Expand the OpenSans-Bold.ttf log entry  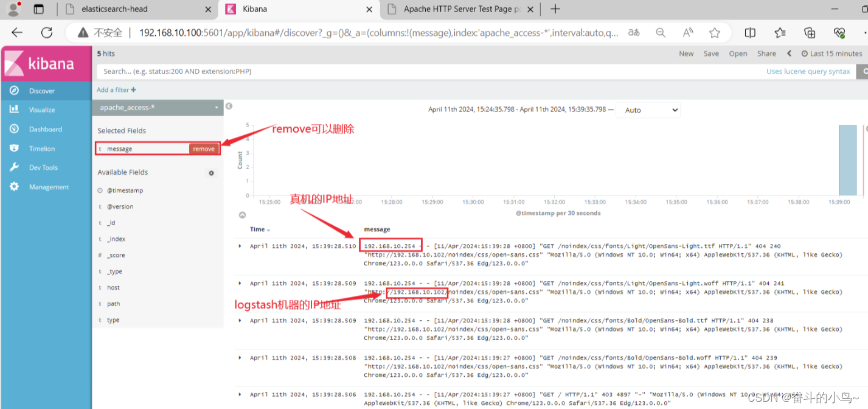click(x=240, y=320)
